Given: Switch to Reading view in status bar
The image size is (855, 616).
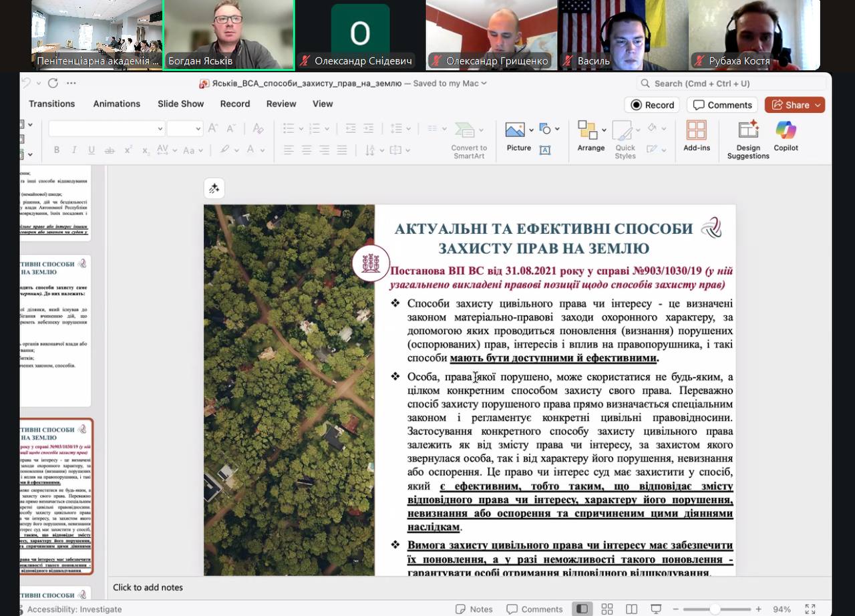Looking at the screenshot, I should [x=631, y=609].
